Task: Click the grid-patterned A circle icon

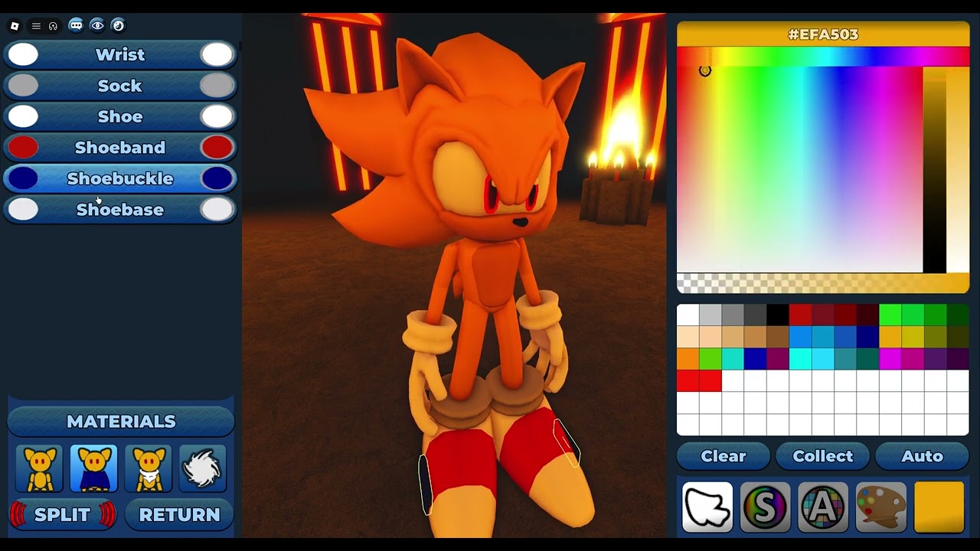Action: [x=823, y=507]
